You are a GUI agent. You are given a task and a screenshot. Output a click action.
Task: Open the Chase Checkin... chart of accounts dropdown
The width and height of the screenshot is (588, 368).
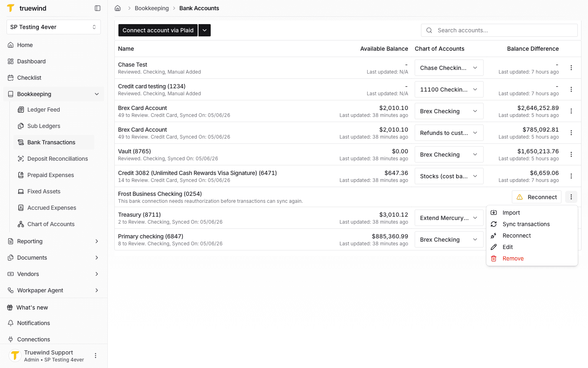[449, 68]
